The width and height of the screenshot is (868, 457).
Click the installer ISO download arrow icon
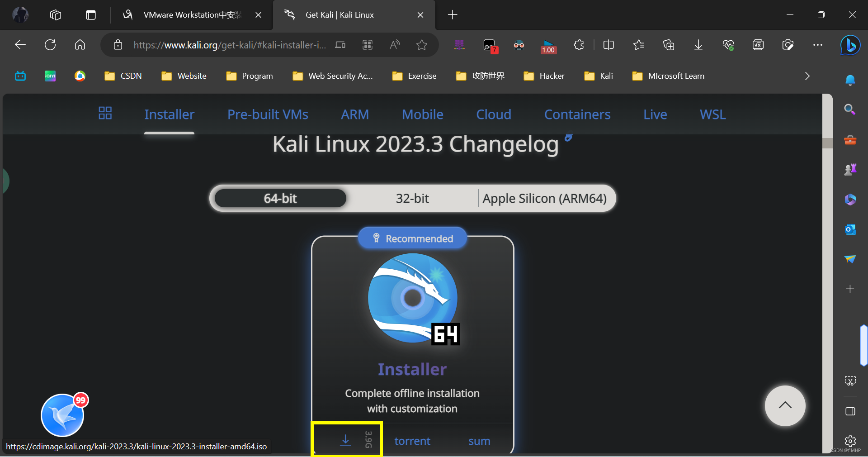[x=345, y=440]
